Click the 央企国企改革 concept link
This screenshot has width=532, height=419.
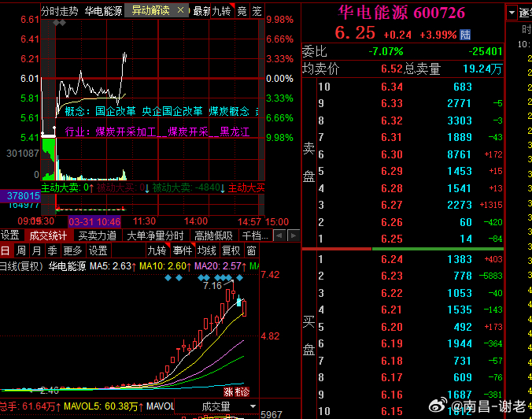[x=172, y=111]
